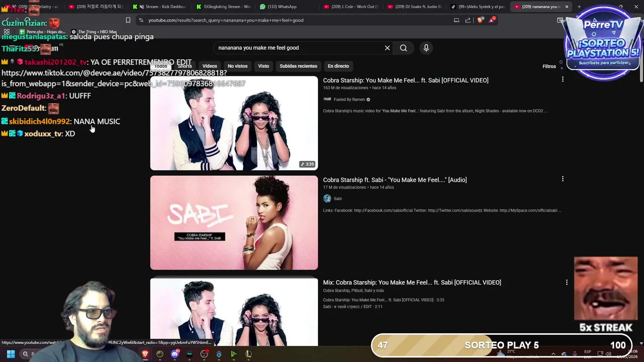Open options menu for Mix: Cobra Starship result

(567, 283)
